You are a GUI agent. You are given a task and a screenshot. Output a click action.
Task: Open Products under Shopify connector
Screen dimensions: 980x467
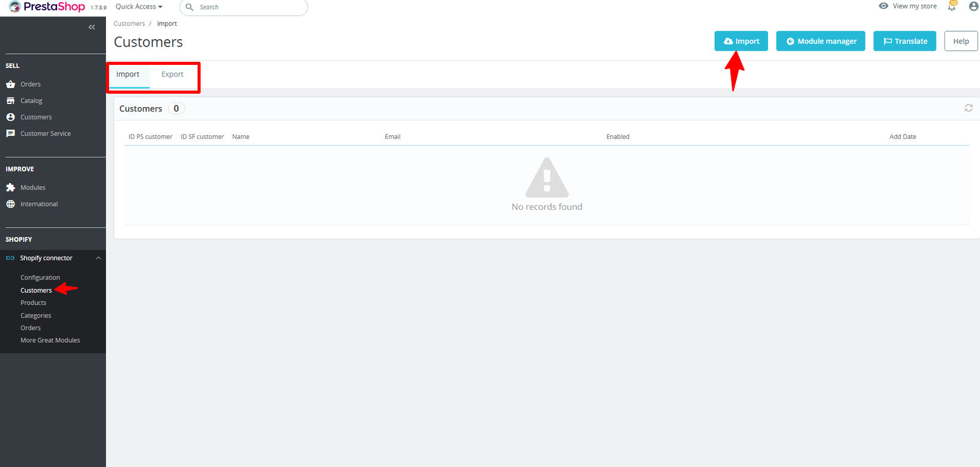34,303
